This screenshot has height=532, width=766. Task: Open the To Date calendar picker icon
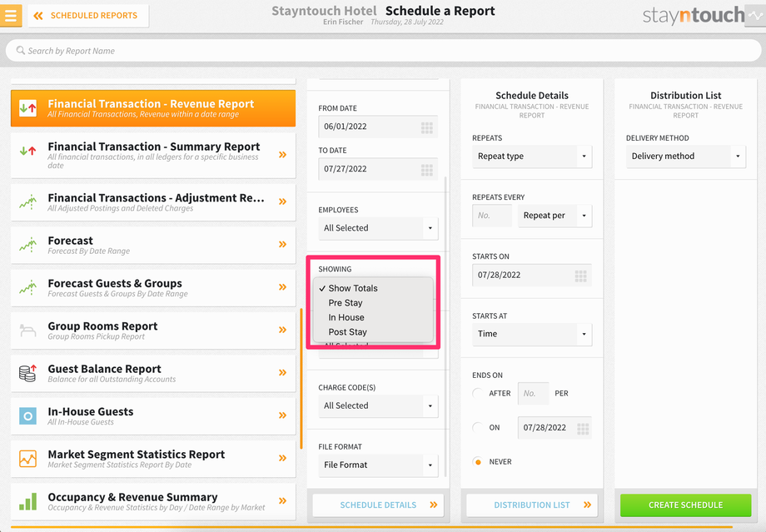coord(427,170)
